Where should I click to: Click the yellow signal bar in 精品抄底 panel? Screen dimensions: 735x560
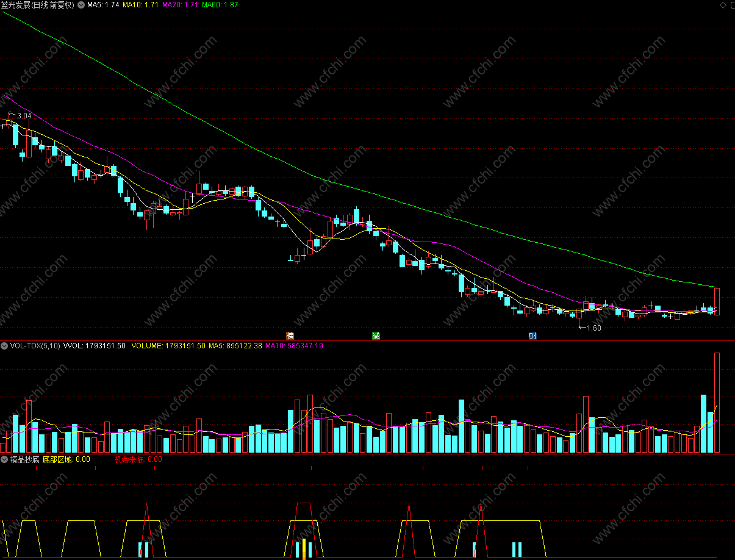point(304,548)
